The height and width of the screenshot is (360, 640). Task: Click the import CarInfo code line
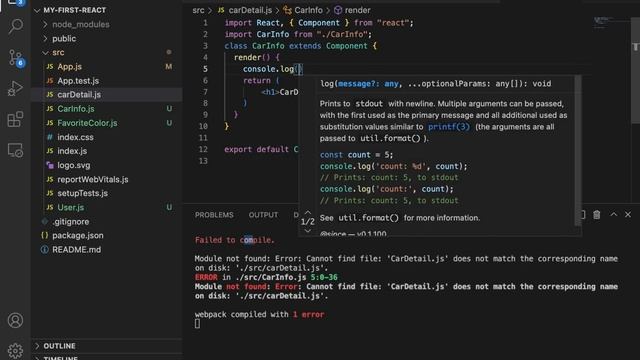click(x=298, y=35)
